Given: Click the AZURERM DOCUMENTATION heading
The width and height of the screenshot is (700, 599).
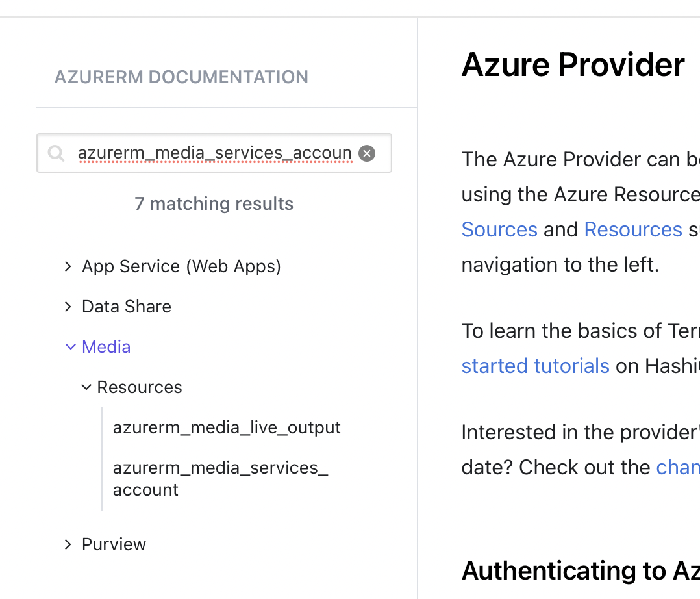Looking at the screenshot, I should [x=181, y=77].
